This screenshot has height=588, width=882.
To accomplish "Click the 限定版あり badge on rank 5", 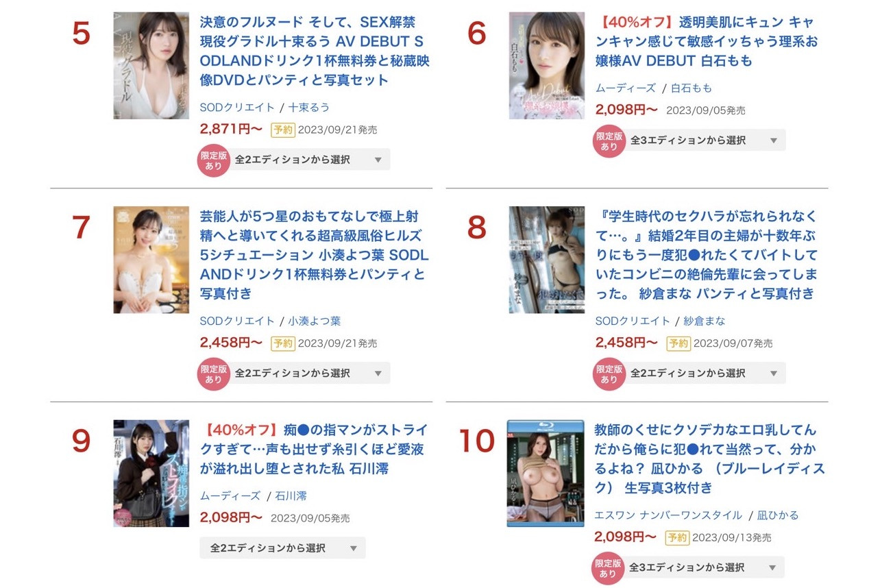I will (x=213, y=160).
